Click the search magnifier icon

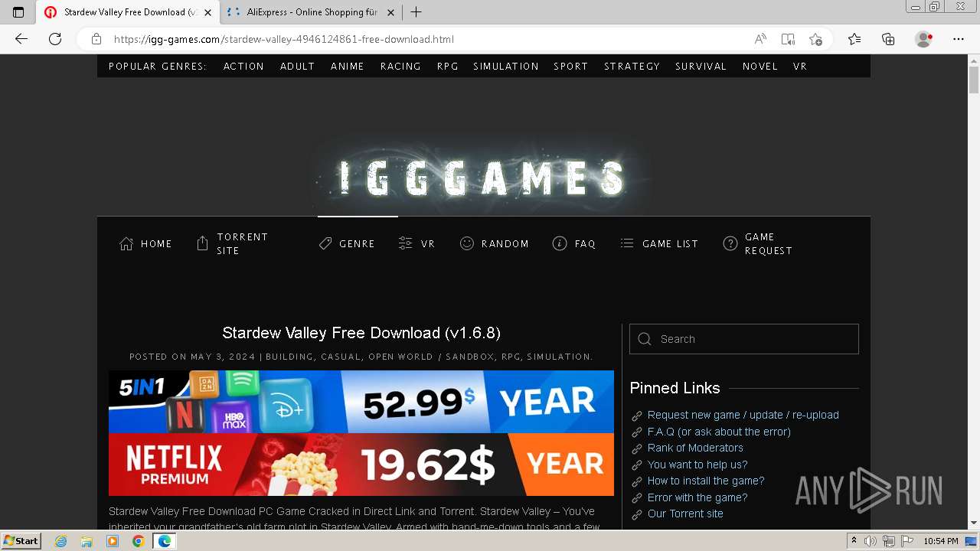click(x=645, y=339)
